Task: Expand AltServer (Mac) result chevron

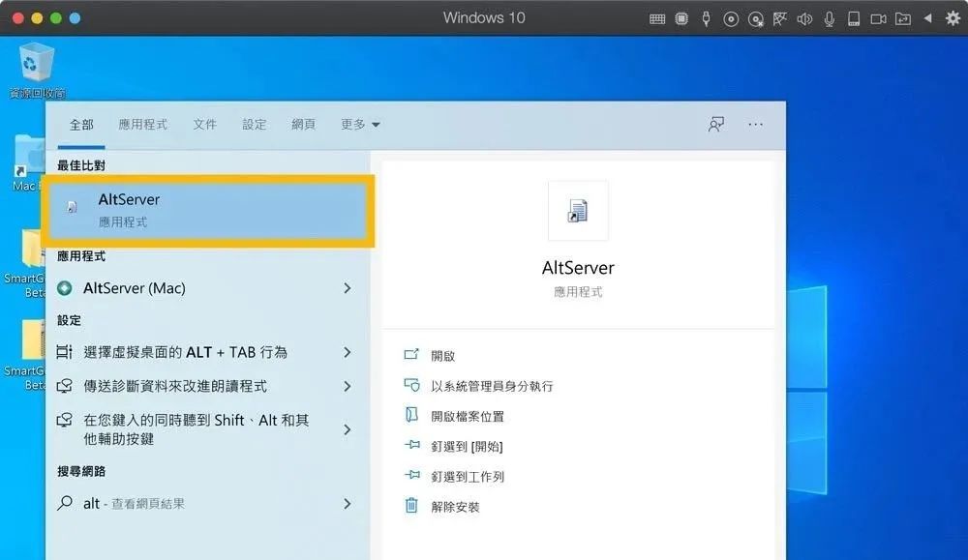Action: coord(347,288)
